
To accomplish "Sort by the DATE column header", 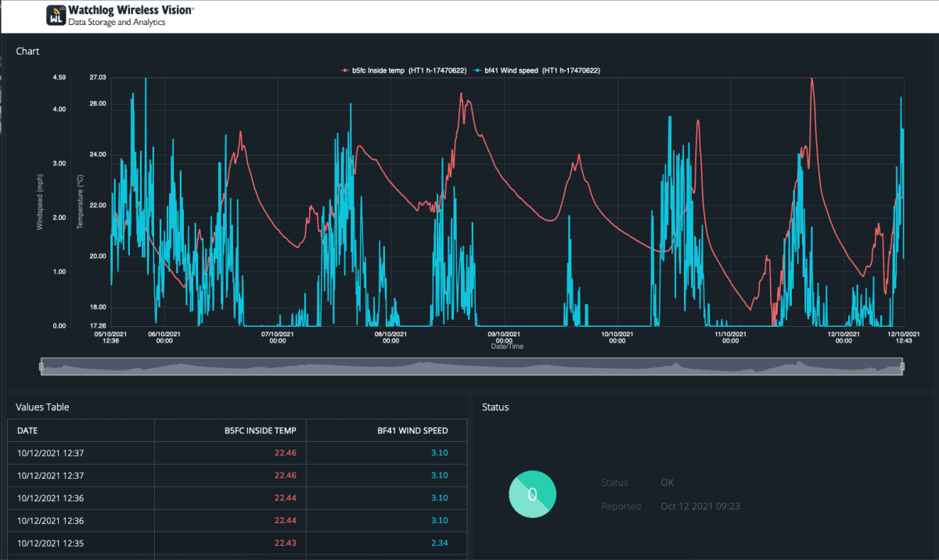I will [28, 430].
